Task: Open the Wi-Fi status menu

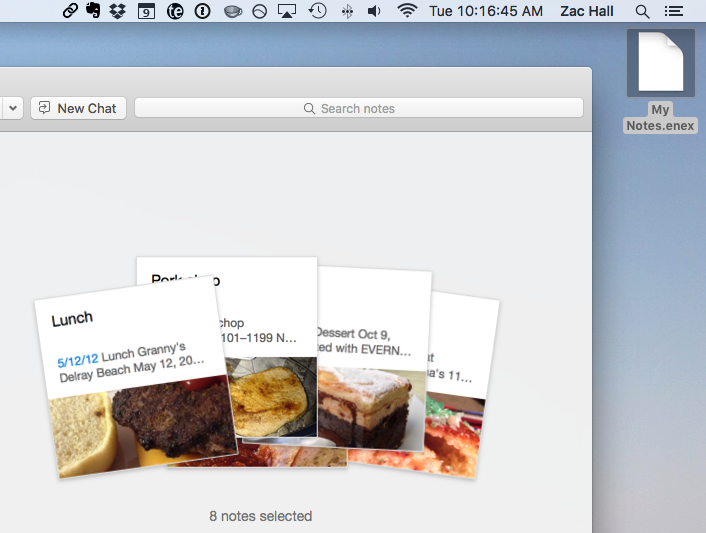Action: pyautogui.click(x=407, y=11)
